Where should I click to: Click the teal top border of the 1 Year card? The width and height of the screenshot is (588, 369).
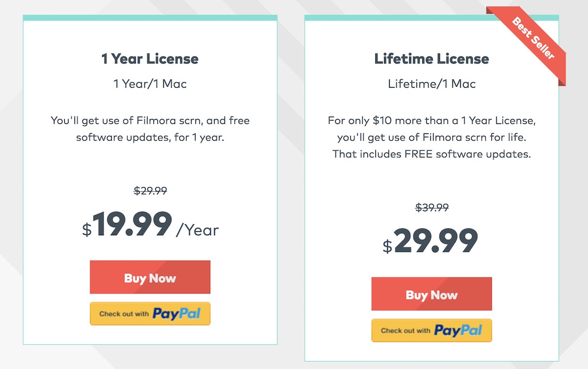click(150, 18)
